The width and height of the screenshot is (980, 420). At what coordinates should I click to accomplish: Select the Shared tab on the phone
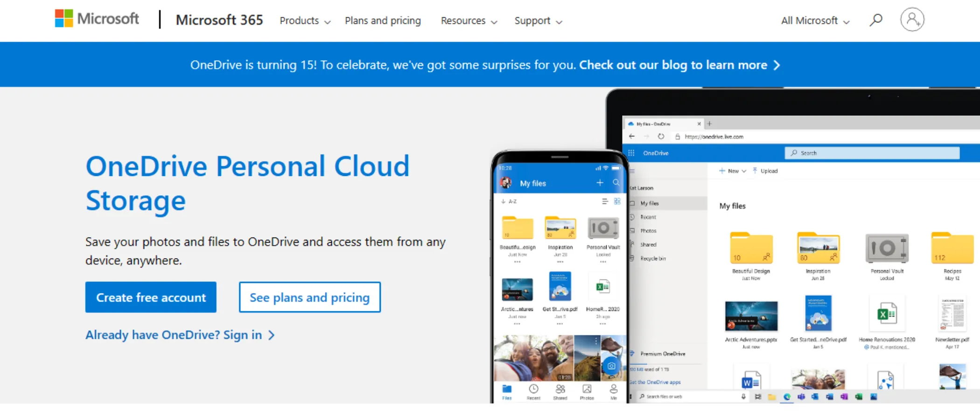pos(560,392)
